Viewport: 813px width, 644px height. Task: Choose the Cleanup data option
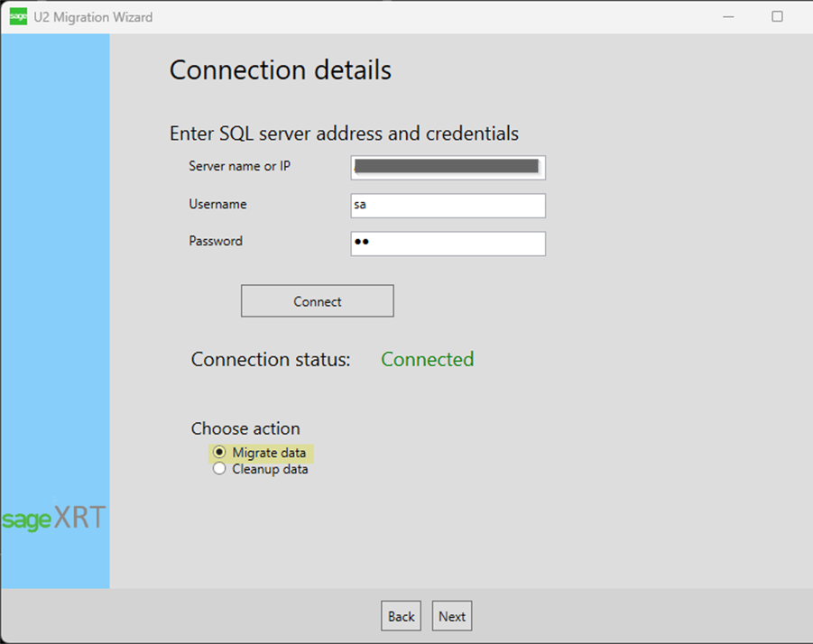click(x=219, y=469)
